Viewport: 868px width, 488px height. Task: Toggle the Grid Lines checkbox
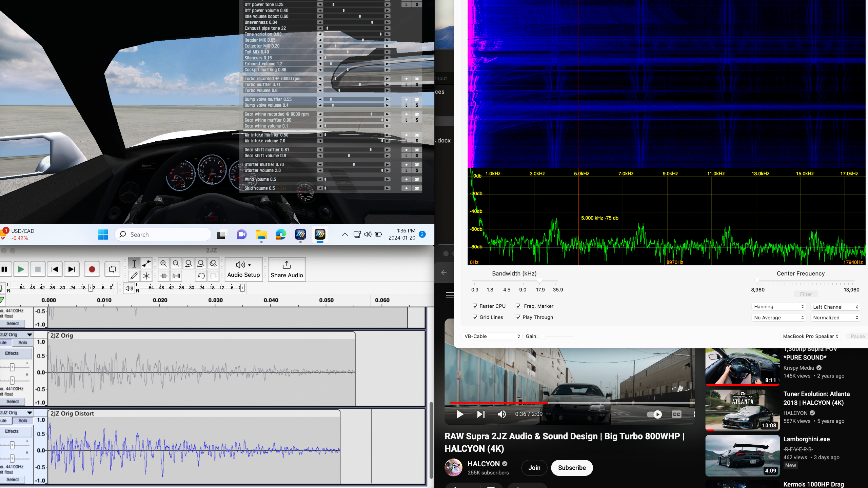click(475, 317)
